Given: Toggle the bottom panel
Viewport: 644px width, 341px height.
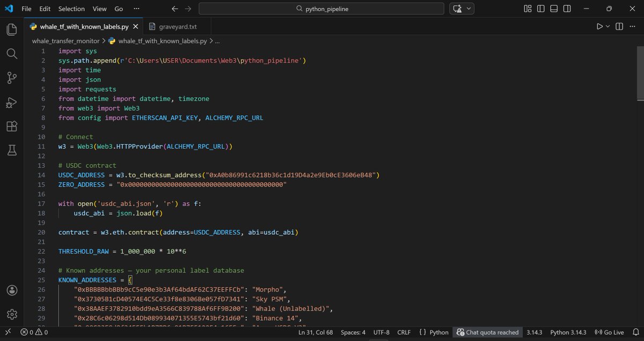Looking at the screenshot, I should tap(554, 9).
